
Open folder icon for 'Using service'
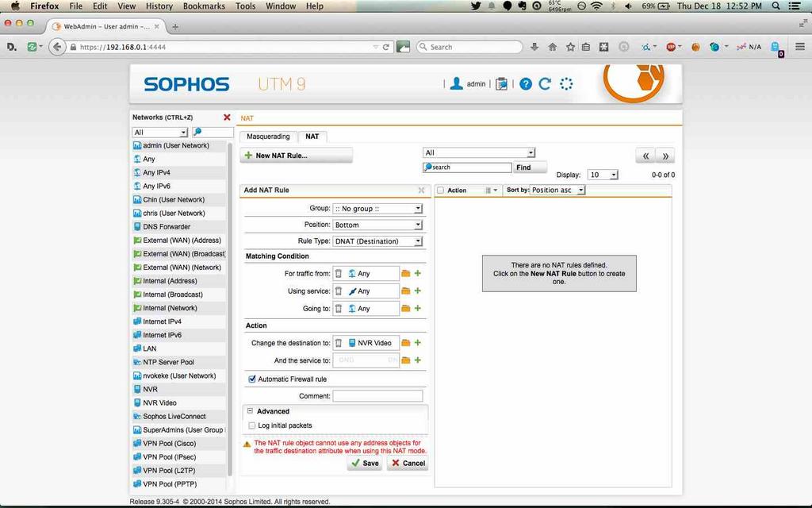(x=406, y=291)
